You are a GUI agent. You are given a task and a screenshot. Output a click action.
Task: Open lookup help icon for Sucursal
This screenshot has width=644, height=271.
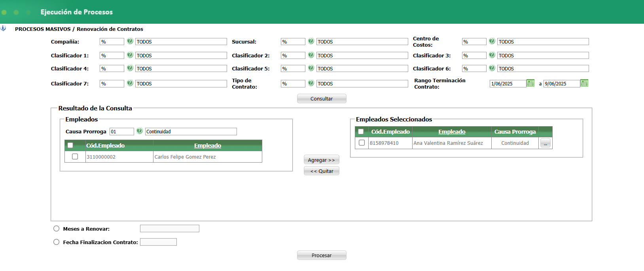(x=311, y=41)
